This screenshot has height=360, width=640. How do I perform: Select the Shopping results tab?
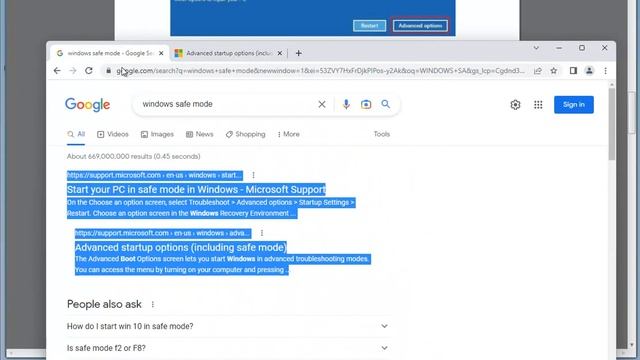(x=245, y=134)
